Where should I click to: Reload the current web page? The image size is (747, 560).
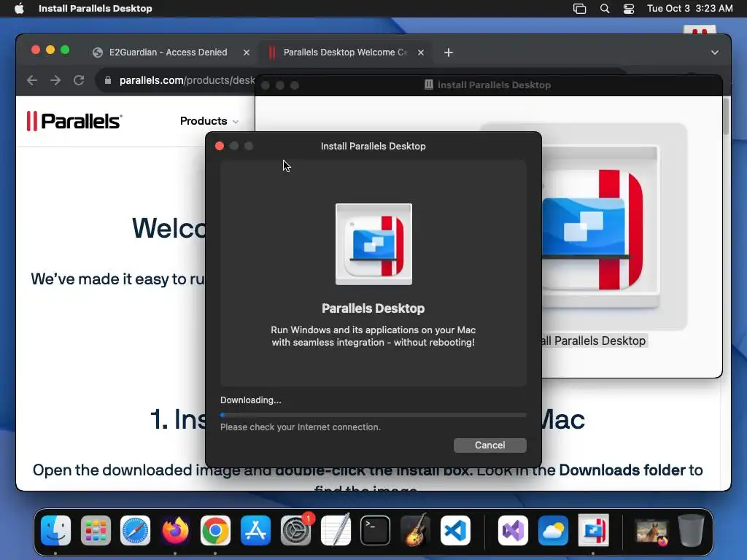click(x=79, y=80)
